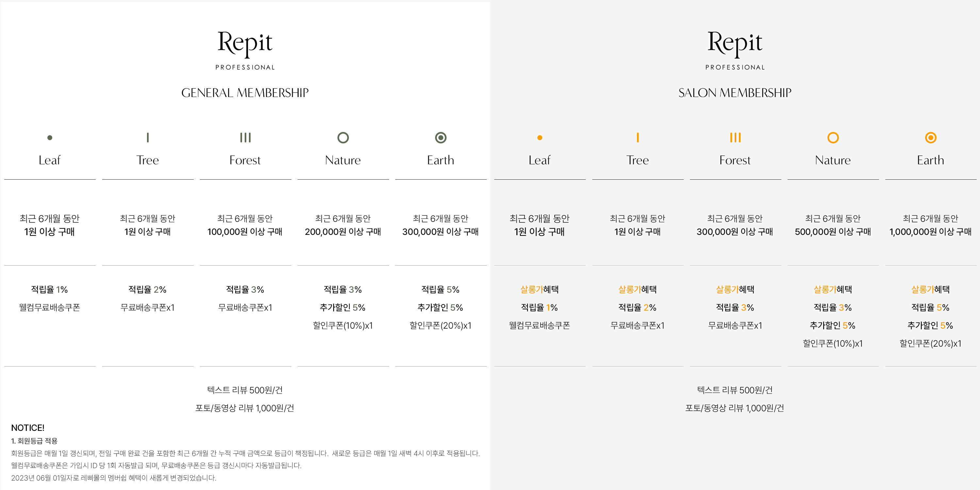Click the orange 살롱가혜택 label under salon Leaf
Viewport: 980px width, 490px height.
pyautogui.click(x=539, y=289)
